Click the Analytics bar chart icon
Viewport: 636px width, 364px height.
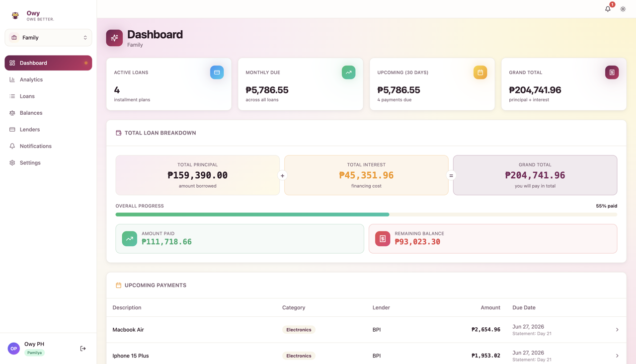[12, 79]
